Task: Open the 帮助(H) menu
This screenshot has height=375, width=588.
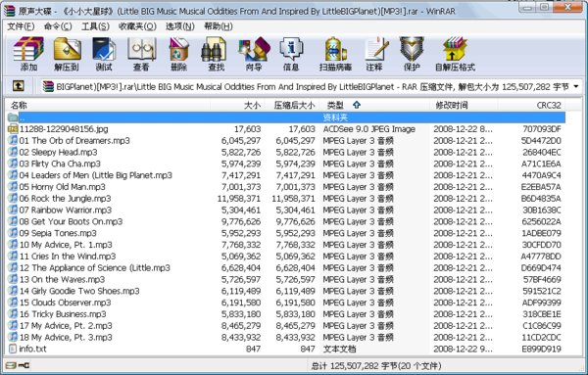Action: (x=219, y=26)
